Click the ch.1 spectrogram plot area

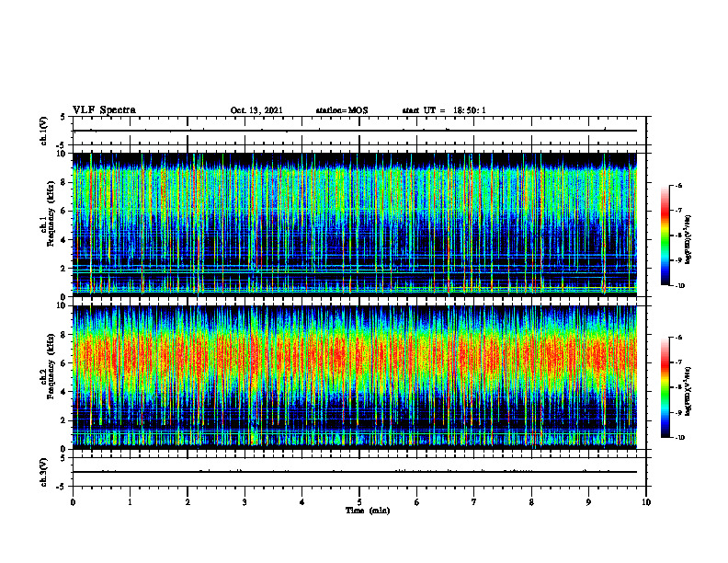pos(355,224)
